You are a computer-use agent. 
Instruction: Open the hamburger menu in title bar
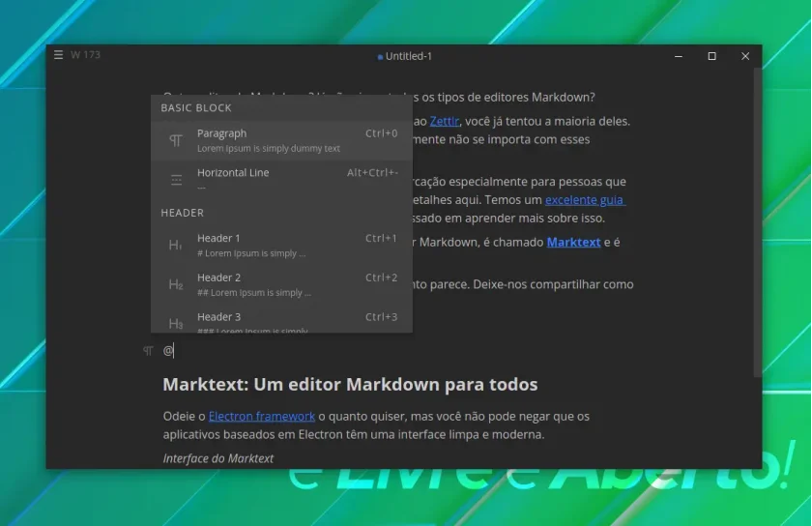[59, 54]
